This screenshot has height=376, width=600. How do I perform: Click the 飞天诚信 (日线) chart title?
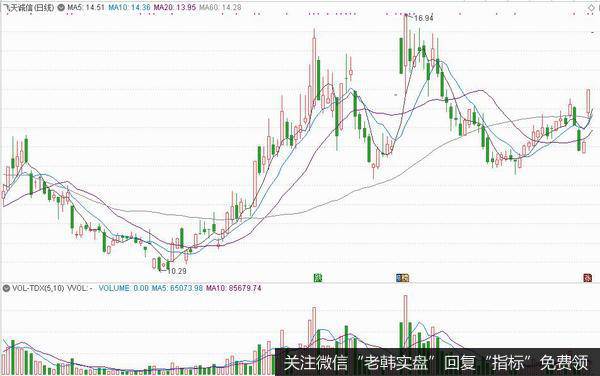[x=29, y=7]
